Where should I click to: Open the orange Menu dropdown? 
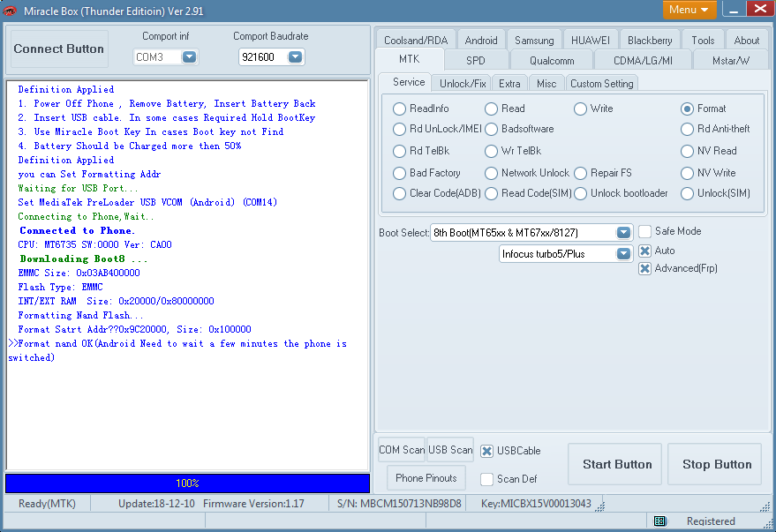click(689, 10)
